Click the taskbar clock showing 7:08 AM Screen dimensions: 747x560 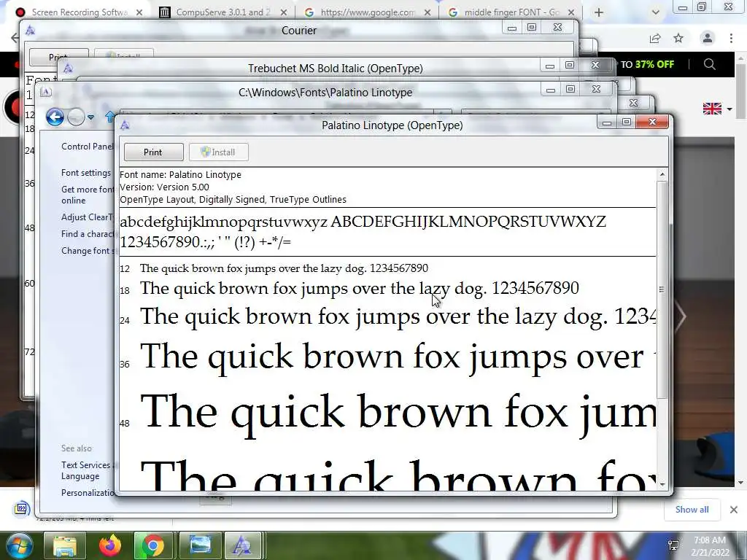click(x=710, y=546)
